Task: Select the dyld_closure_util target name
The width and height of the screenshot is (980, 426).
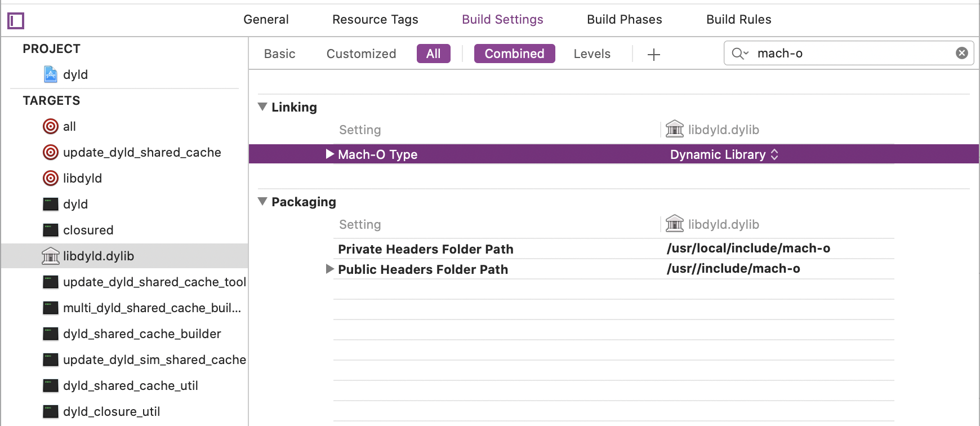Action: click(112, 411)
